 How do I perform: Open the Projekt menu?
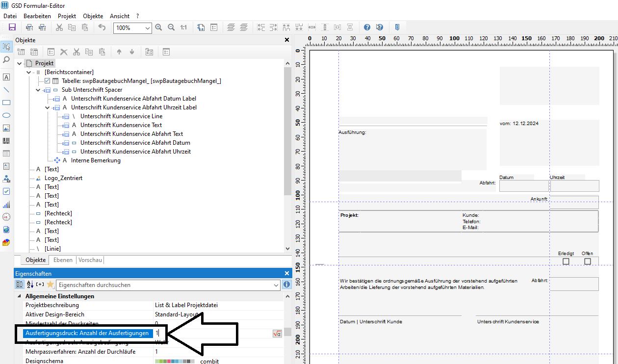67,16
